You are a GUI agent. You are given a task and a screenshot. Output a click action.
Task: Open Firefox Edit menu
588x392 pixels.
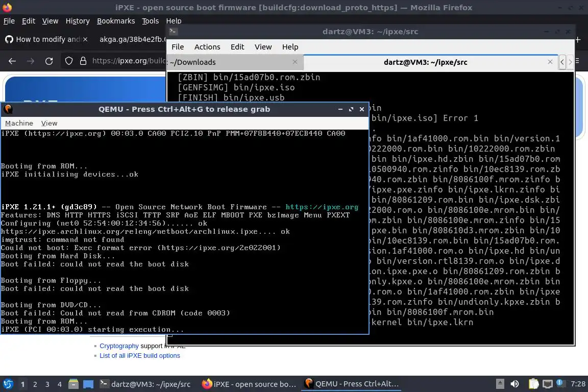tap(29, 21)
